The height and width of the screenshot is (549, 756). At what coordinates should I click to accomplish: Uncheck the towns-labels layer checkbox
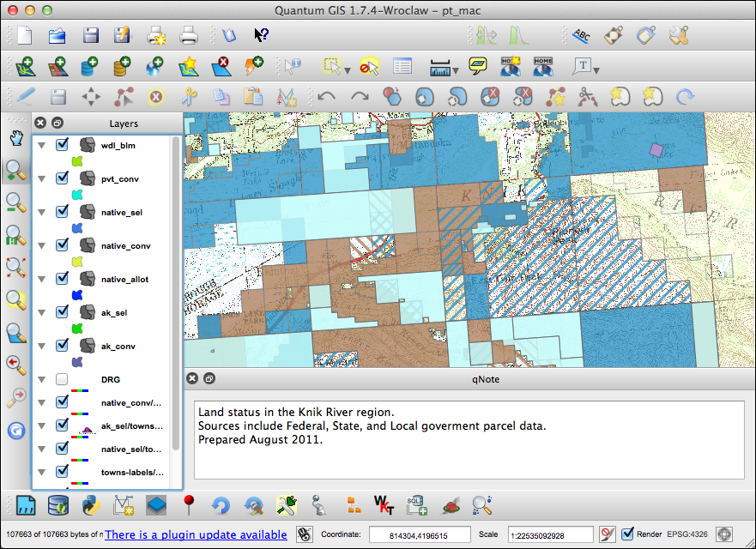point(62,472)
